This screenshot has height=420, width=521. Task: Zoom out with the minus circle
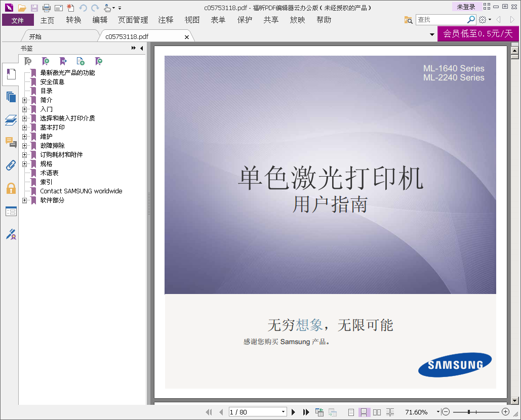tap(446, 412)
